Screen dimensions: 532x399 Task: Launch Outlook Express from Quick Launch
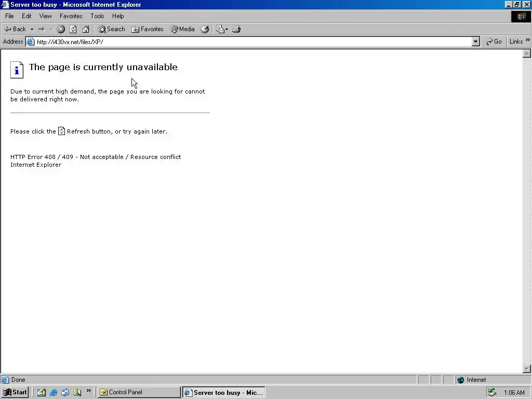(65, 392)
